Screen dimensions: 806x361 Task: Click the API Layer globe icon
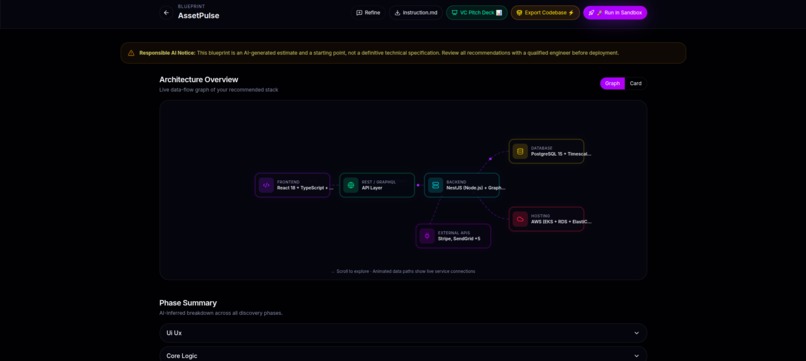coord(351,185)
